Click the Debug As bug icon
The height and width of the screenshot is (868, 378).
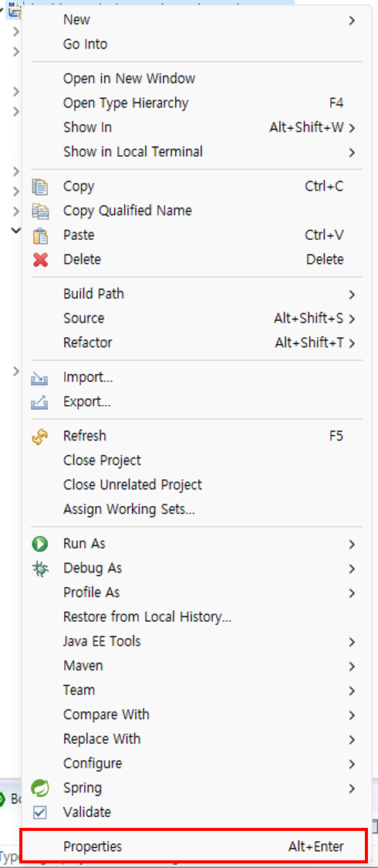pos(40,569)
